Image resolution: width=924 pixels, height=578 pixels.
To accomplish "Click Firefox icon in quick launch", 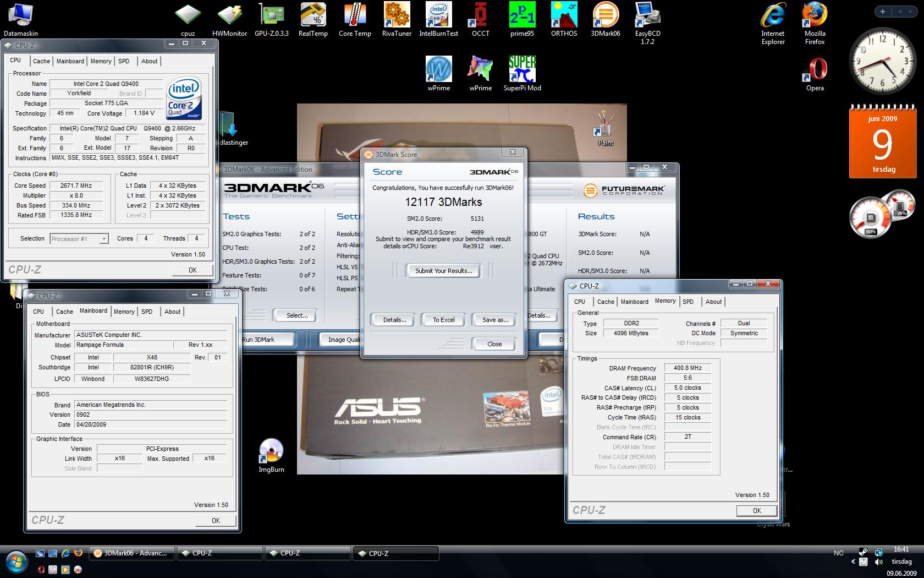I will pos(78,553).
